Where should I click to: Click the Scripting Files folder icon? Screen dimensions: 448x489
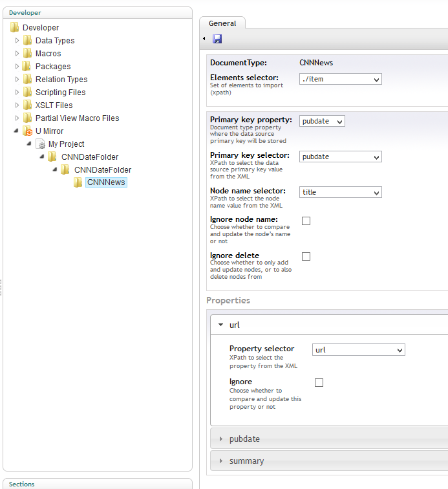(x=27, y=92)
